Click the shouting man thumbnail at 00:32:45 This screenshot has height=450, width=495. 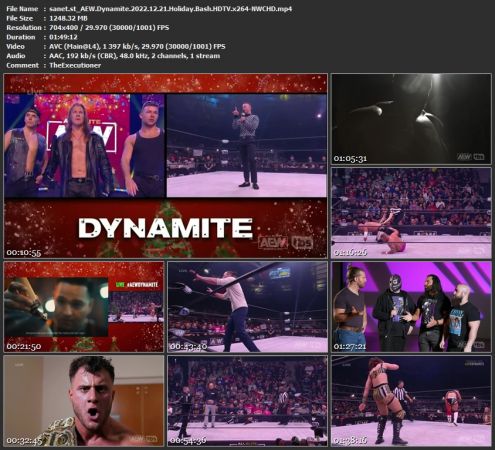point(84,401)
